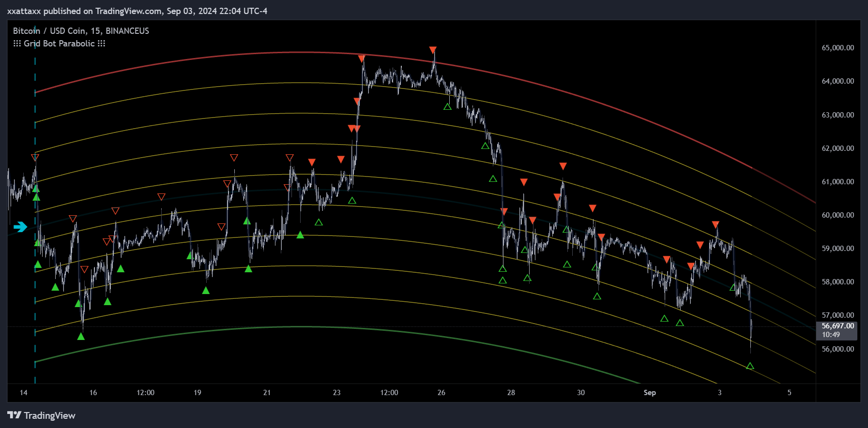868x428 pixels.
Task: Click the 59,000.00 price axis label
Action: [838, 249]
